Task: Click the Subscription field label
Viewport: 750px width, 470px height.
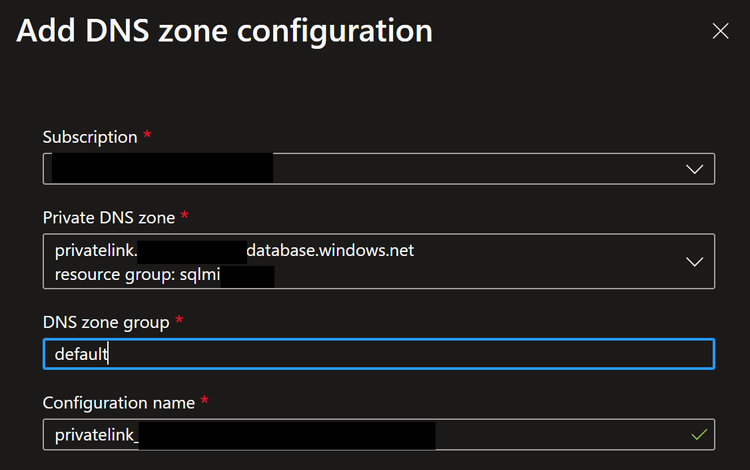Action: 90,137
